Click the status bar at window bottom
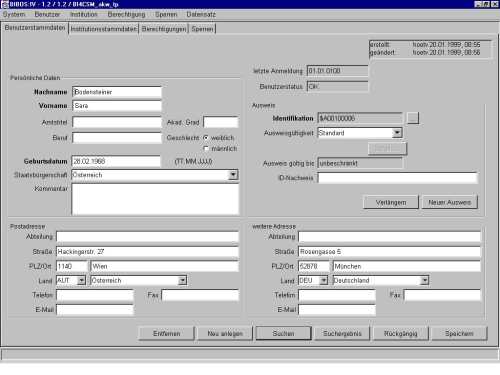500x375 pixels. click(250, 355)
